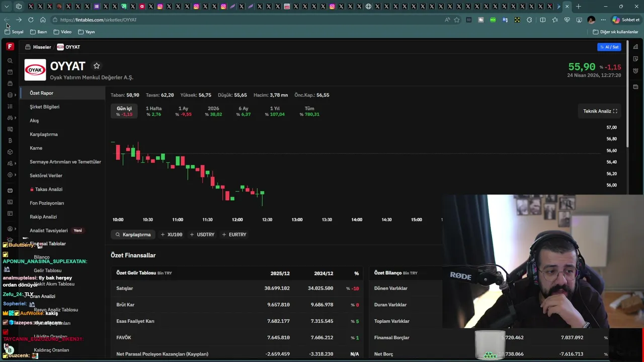
Task: Expand the target sidebar item arrow
Action: [x=15, y=175]
